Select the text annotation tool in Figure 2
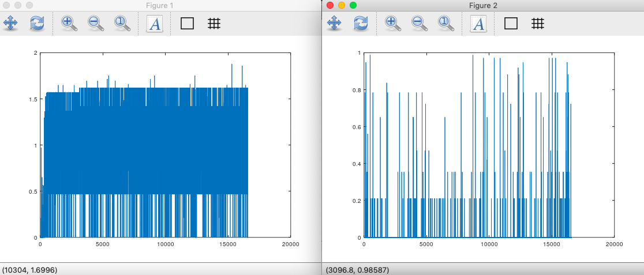644x275 pixels. click(478, 23)
